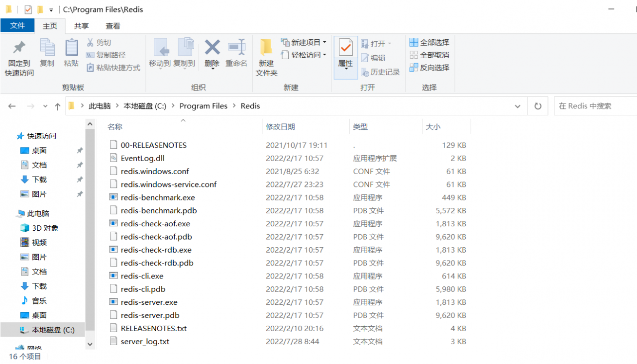
Task: Click Invert selection (反向选择)
Action: click(429, 68)
